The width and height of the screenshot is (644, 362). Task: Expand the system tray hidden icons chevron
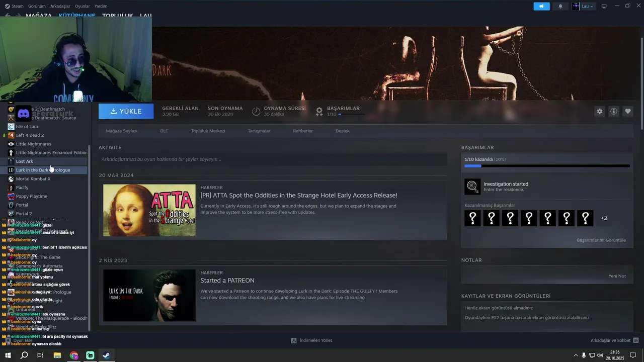[x=576, y=355]
